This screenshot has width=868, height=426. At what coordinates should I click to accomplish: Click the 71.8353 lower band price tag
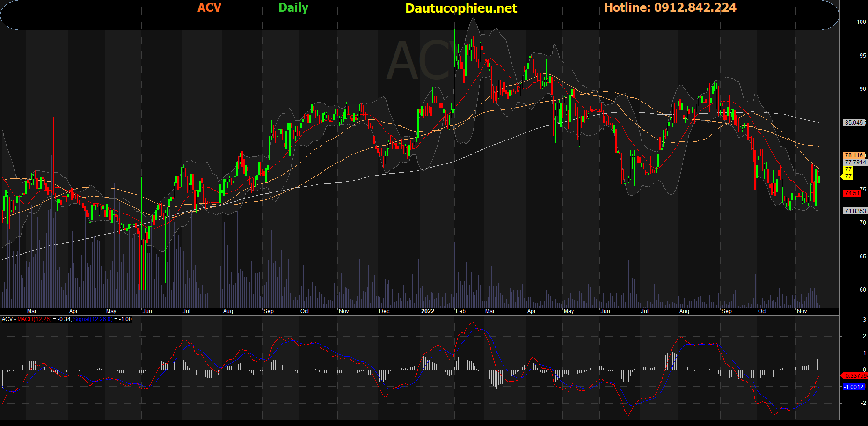[855, 211]
